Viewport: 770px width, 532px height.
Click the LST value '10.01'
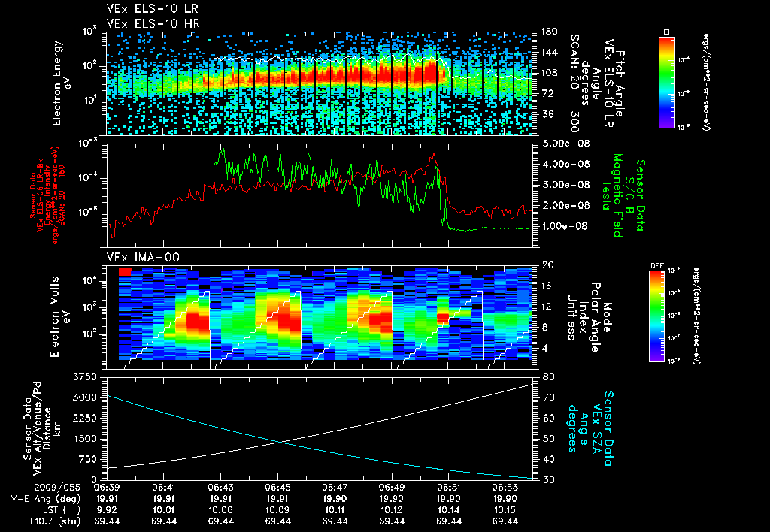164,510
